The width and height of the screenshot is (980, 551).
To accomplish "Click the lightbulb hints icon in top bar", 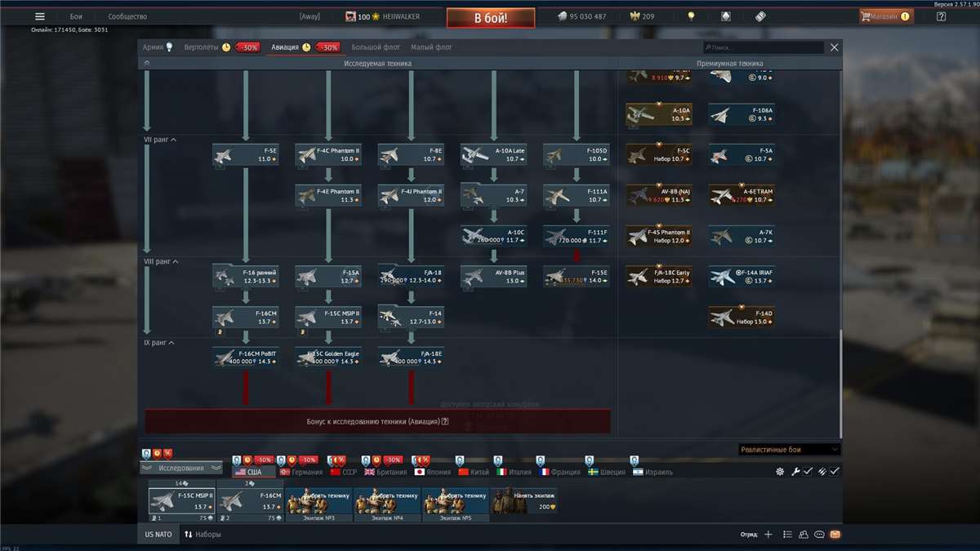I will (x=691, y=16).
